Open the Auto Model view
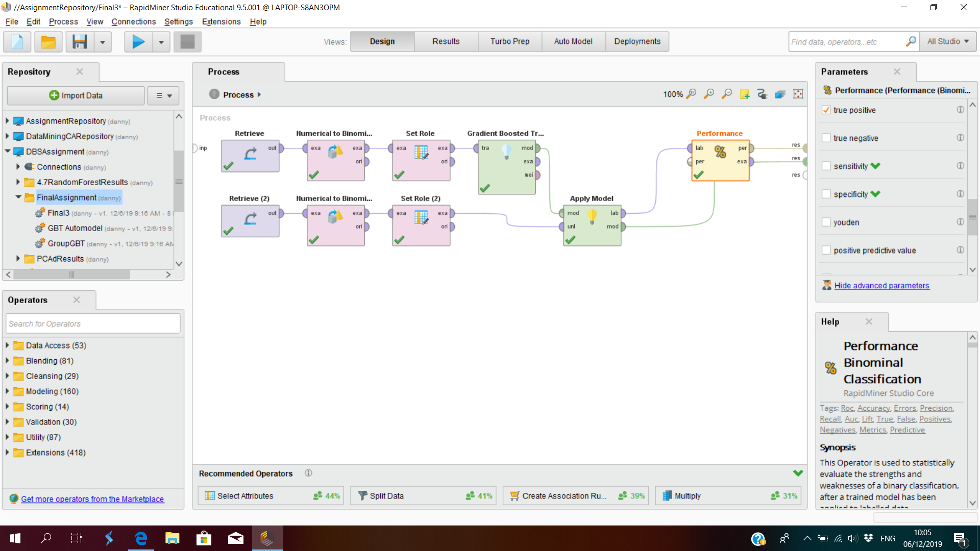Viewport: 980px width, 551px height. [574, 42]
